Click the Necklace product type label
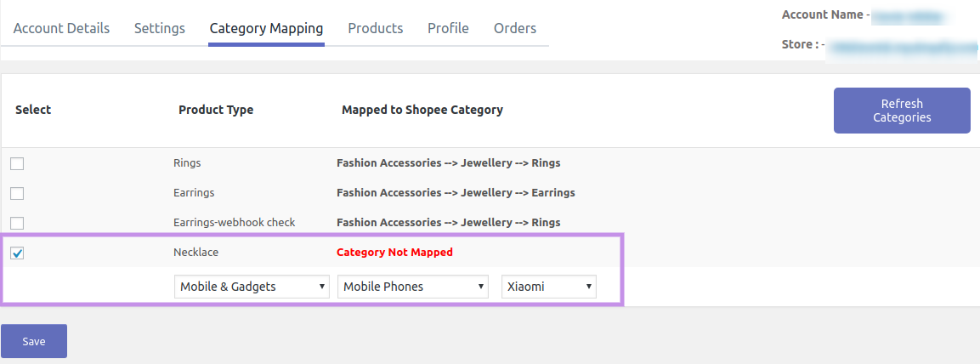 (x=195, y=253)
